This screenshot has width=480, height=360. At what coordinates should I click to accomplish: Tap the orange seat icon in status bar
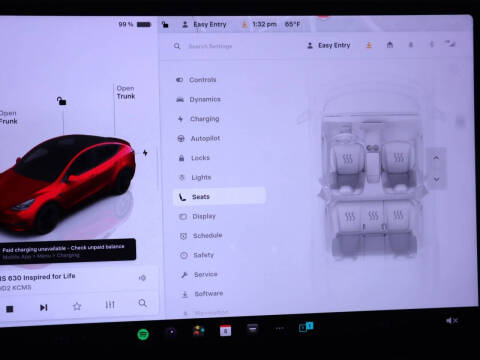244,24
